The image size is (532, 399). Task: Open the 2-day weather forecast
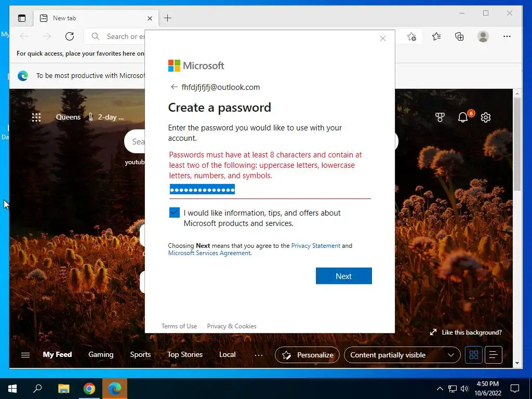point(106,117)
